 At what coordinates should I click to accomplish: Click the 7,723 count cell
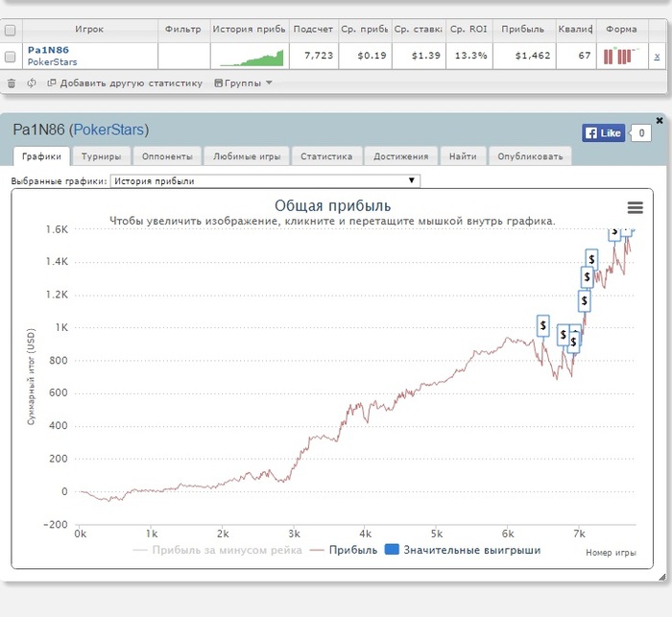(x=314, y=56)
